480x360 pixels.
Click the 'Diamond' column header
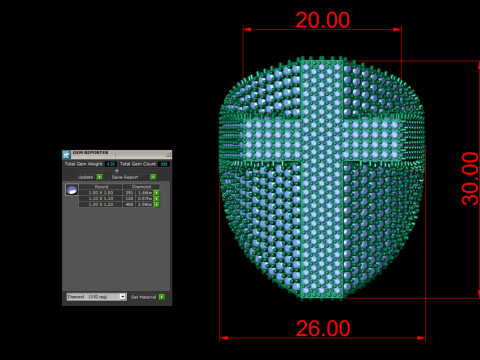141,187
